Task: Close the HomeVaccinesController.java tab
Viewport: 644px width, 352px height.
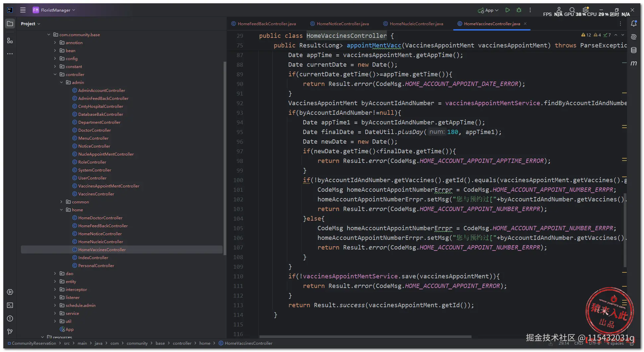Action: [525, 24]
